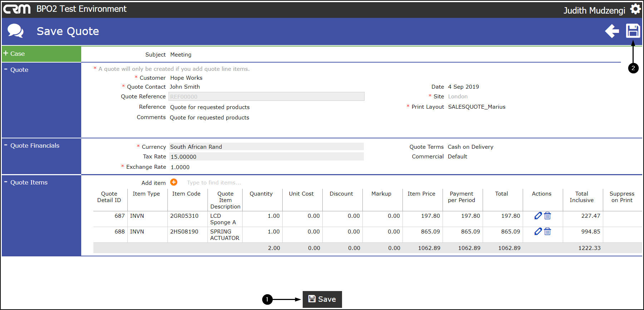Open settings gear beside Judith Mudzengi
Screen dimensions: 644x310
click(635, 9)
